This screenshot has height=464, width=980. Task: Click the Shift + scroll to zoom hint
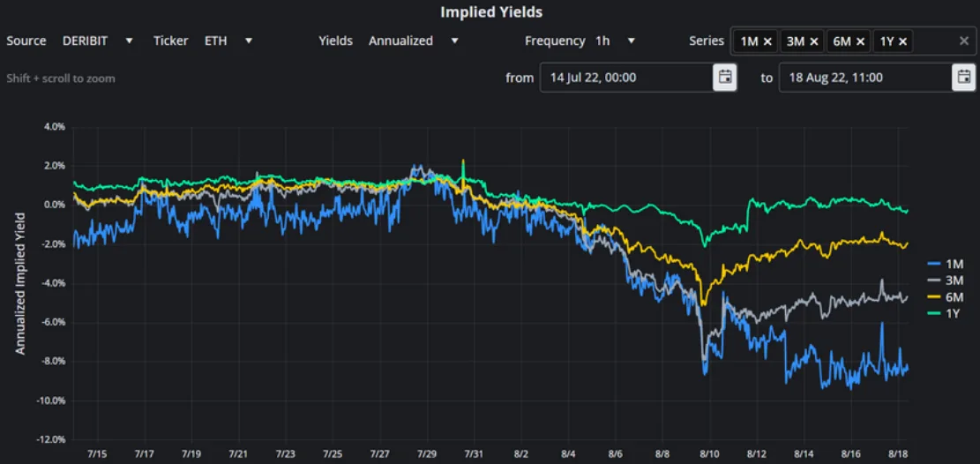click(x=61, y=79)
